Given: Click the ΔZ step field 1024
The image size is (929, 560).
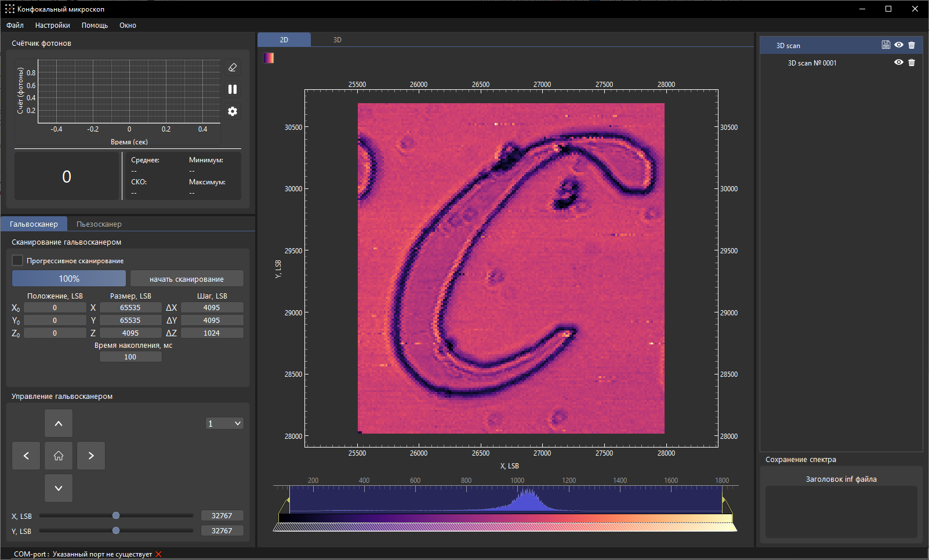Looking at the screenshot, I should [x=212, y=333].
